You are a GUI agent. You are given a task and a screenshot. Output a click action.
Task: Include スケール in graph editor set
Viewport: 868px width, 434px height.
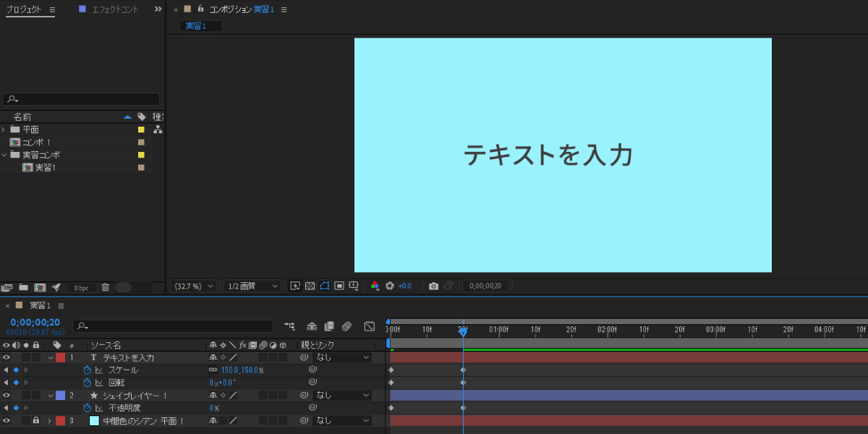pos(99,370)
